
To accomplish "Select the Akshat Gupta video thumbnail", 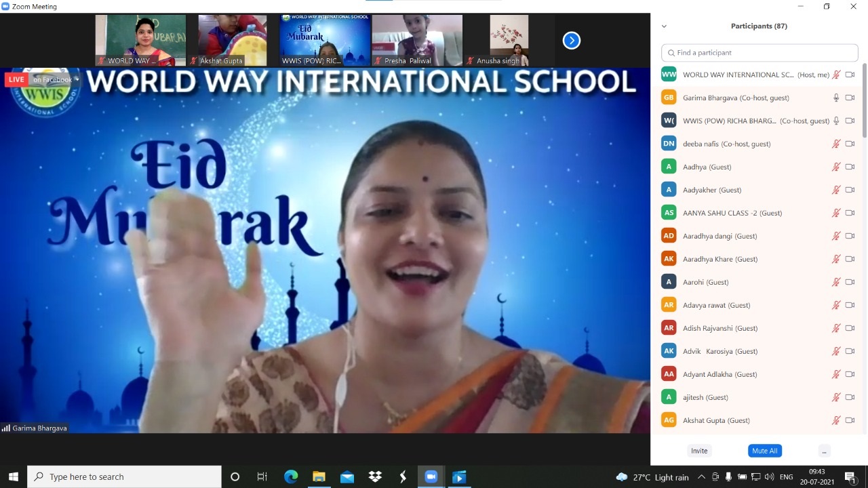I will pos(232,41).
